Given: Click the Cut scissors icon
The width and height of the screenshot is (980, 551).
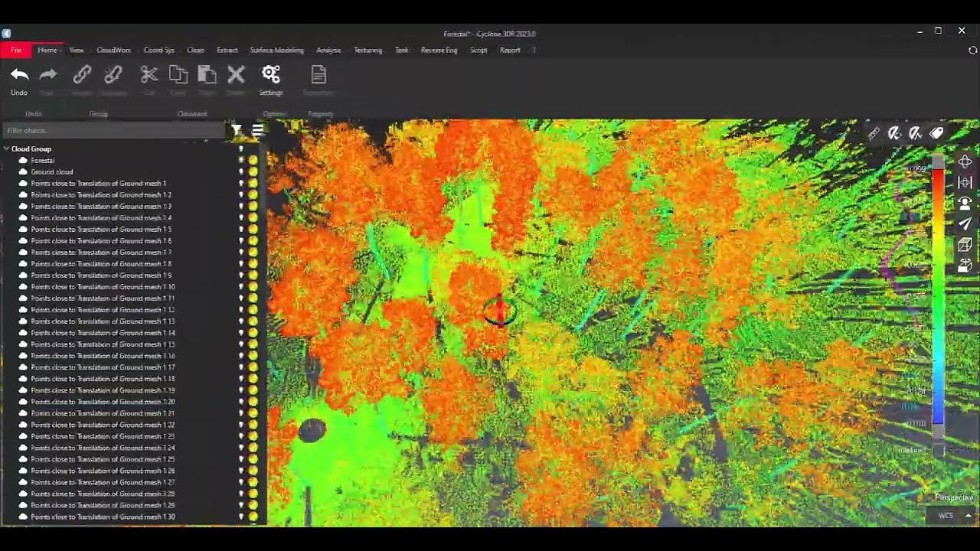Looking at the screenshot, I should tap(149, 74).
